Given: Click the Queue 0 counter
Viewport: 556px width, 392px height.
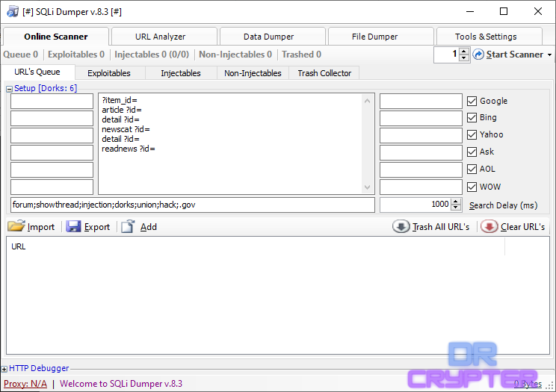Looking at the screenshot, I should point(21,55).
